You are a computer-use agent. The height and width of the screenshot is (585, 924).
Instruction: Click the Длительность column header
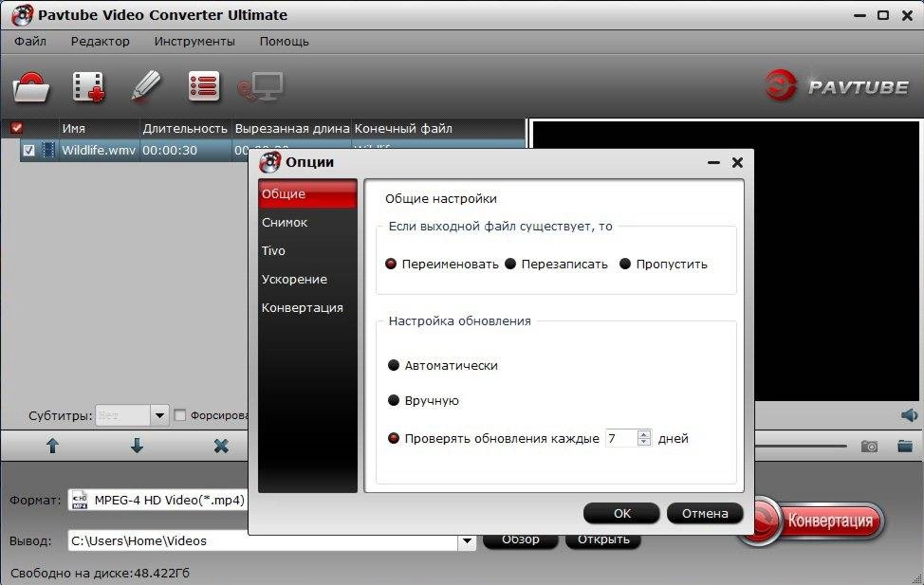coord(185,128)
